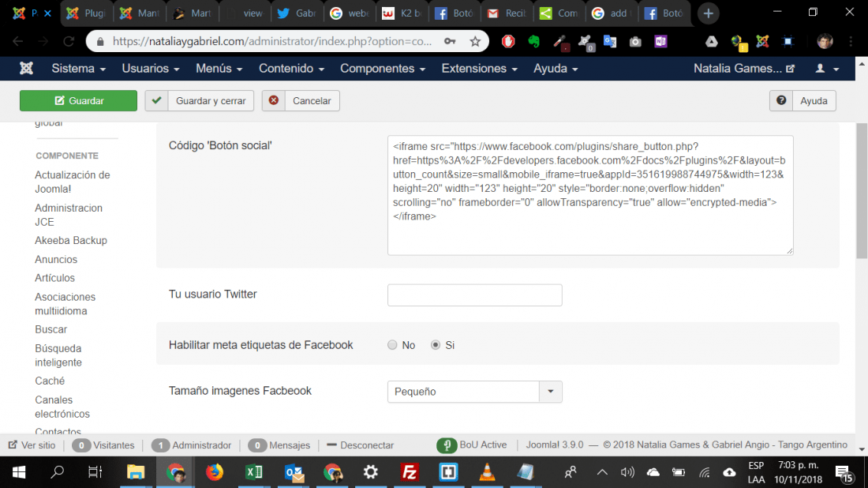This screenshot has width=868, height=488.
Task: Open Tamaño imagenes Facbeook dropdown
Action: click(474, 392)
